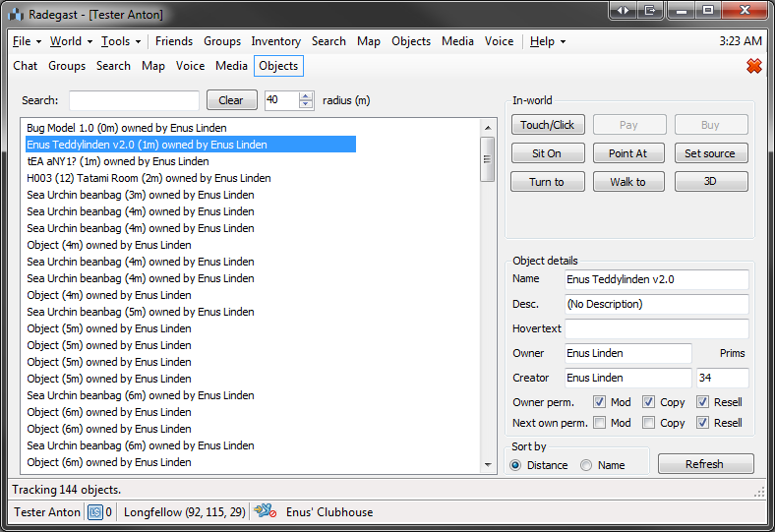This screenshot has height=532, width=775.
Task: Open Objects in the top toolbar
Action: tap(411, 41)
